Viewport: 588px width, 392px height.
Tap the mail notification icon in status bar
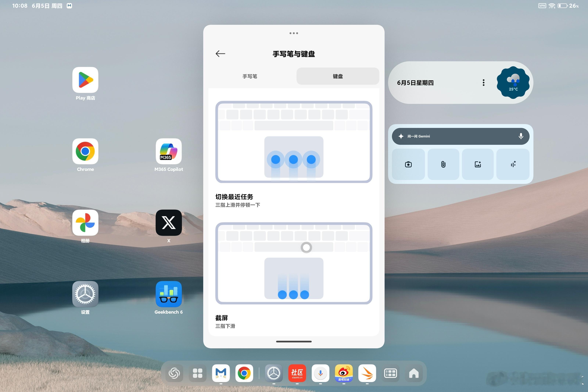coord(69,6)
